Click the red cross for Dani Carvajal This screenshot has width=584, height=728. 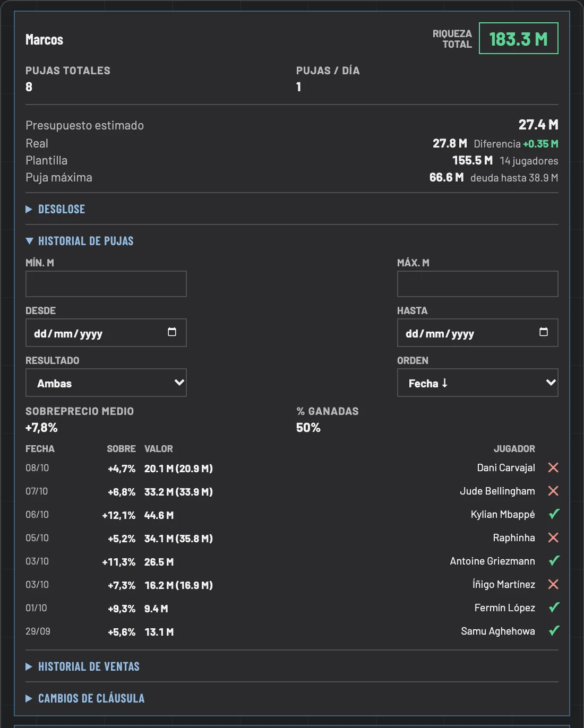click(553, 467)
